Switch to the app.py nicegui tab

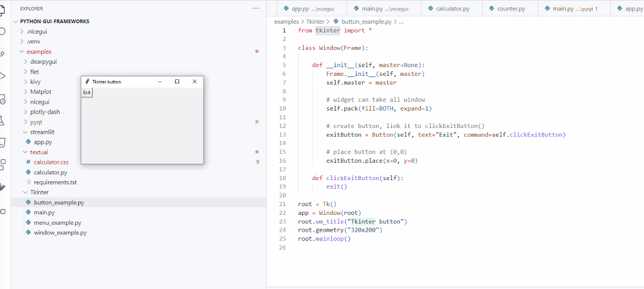(x=311, y=8)
